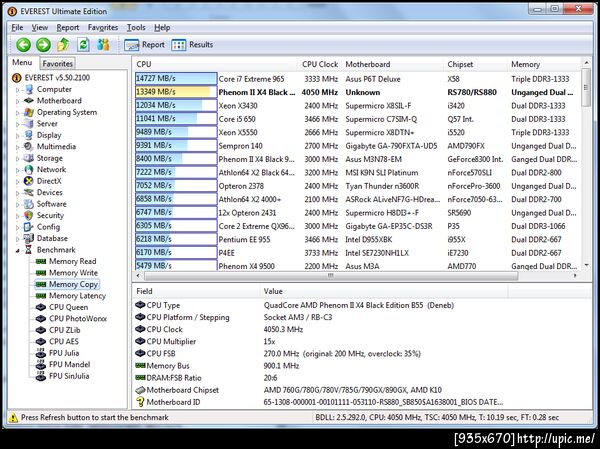Viewport: 600px width, 449px height.
Task: Click the Refresh toolbar icon
Action: tap(83, 45)
